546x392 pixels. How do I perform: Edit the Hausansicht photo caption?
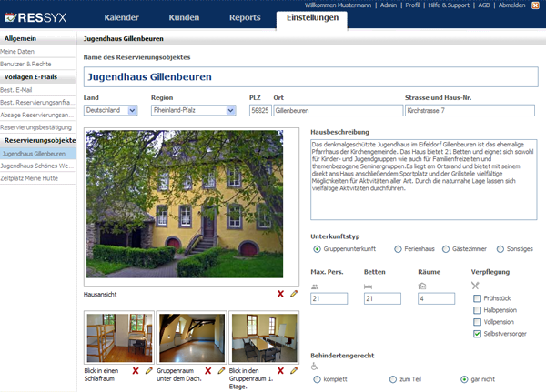pyautogui.click(x=294, y=294)
